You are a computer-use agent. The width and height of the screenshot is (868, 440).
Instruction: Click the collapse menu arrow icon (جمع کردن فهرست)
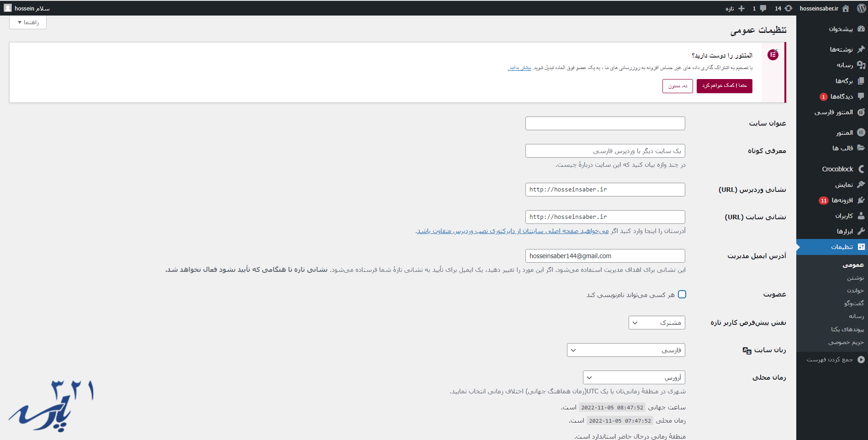[x=861, y=360]
